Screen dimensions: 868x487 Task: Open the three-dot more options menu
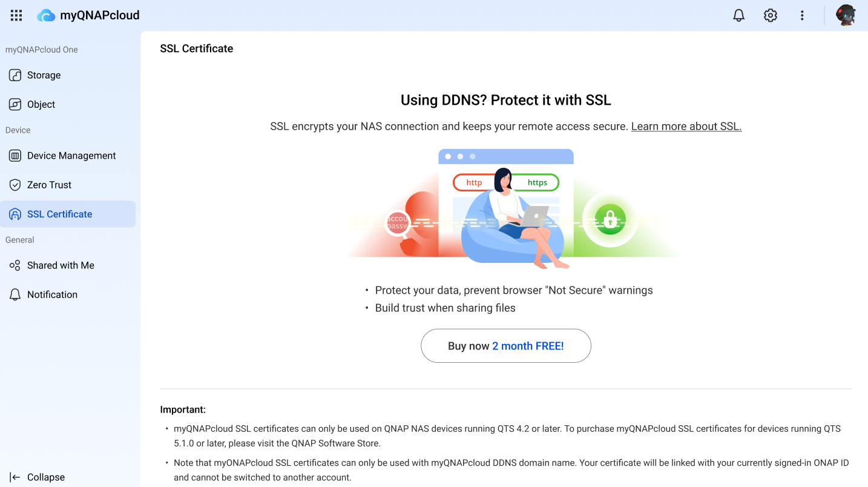click(802, 16)
